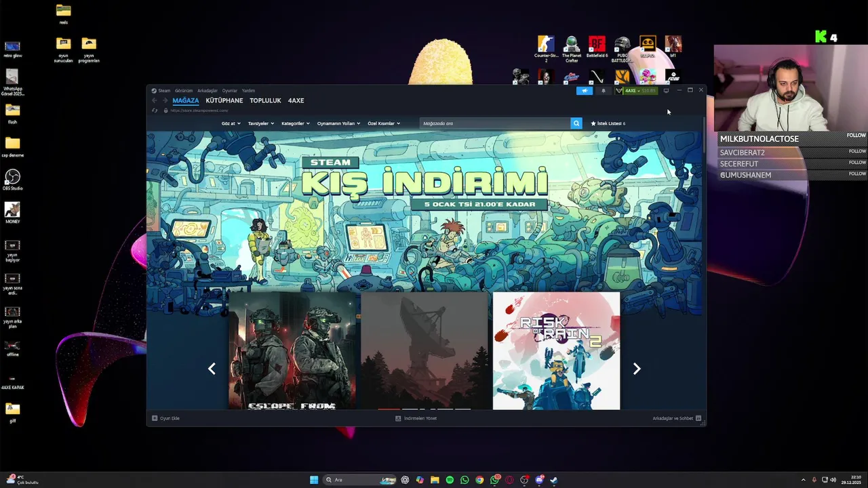Show previous featured game carousel arrow

(212, 369)
